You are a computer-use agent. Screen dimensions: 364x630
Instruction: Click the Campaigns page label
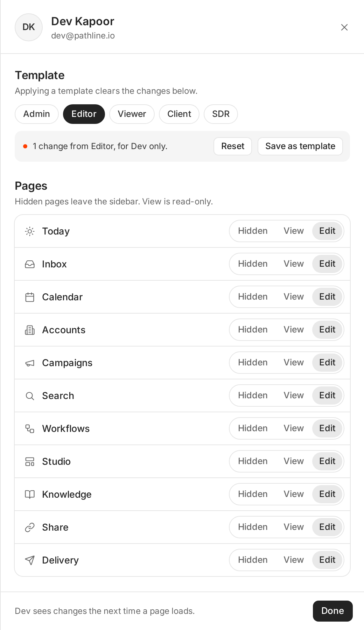coord(67,363)
